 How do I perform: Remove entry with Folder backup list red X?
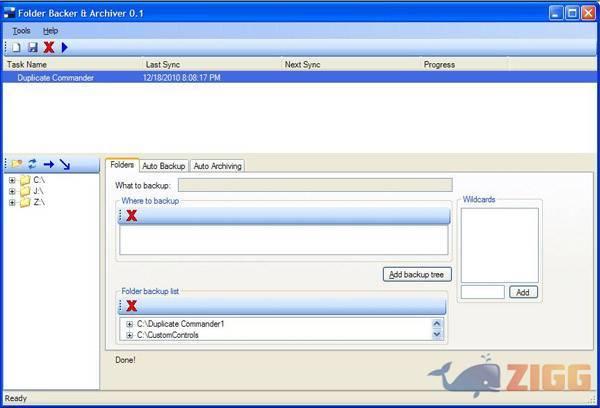point(132,306)
